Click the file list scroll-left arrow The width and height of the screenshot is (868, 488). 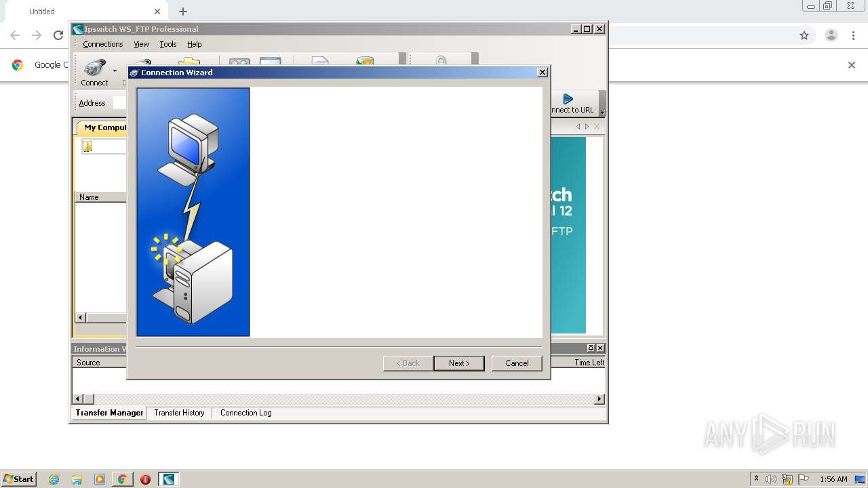click(x=80, y=317)
